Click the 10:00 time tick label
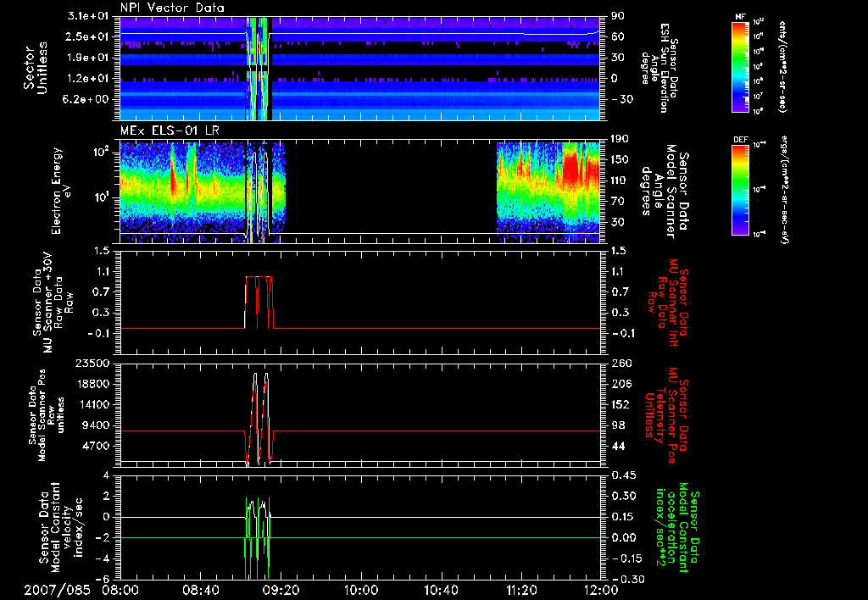The width and height of the screenshot is (868, 600). (x=360, y=590)
